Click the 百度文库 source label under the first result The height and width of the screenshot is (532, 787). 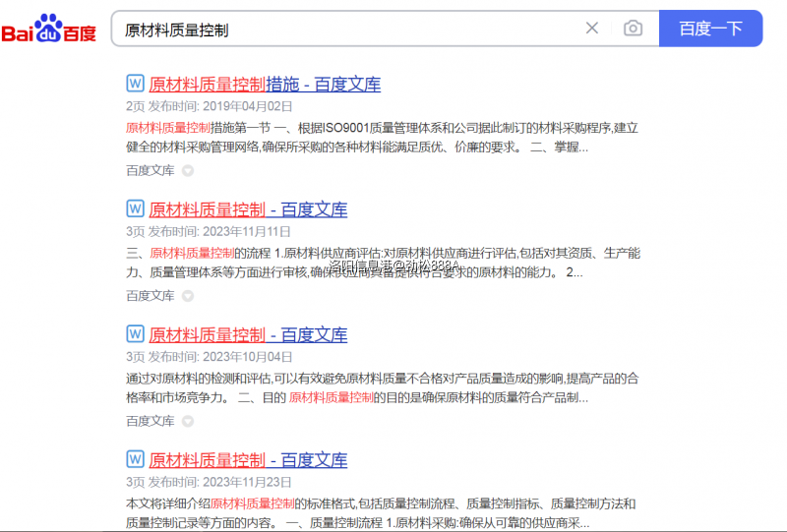[150, 170]
